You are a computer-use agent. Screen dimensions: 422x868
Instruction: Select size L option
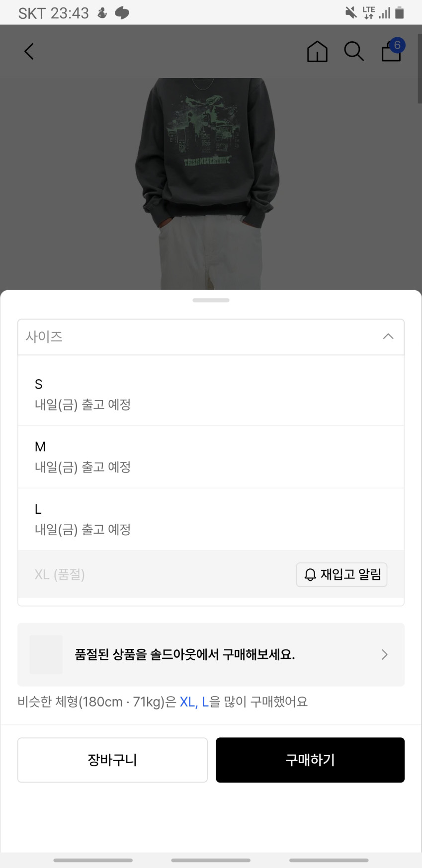(x=211, y=519)
